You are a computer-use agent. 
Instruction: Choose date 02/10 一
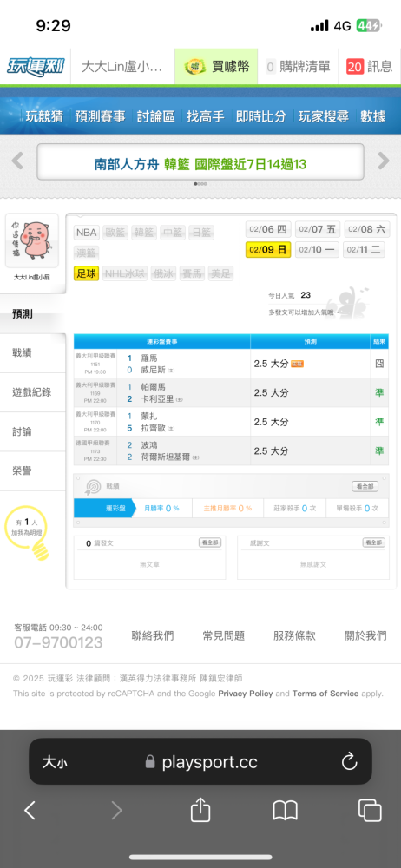pyautogui.click(x=317, y=250)
